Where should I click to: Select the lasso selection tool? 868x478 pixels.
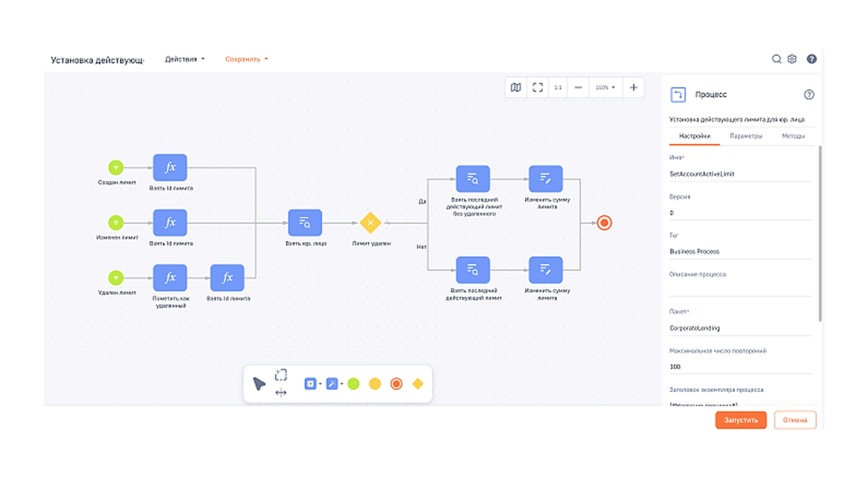pyautogui.click(x=281, y=375)
